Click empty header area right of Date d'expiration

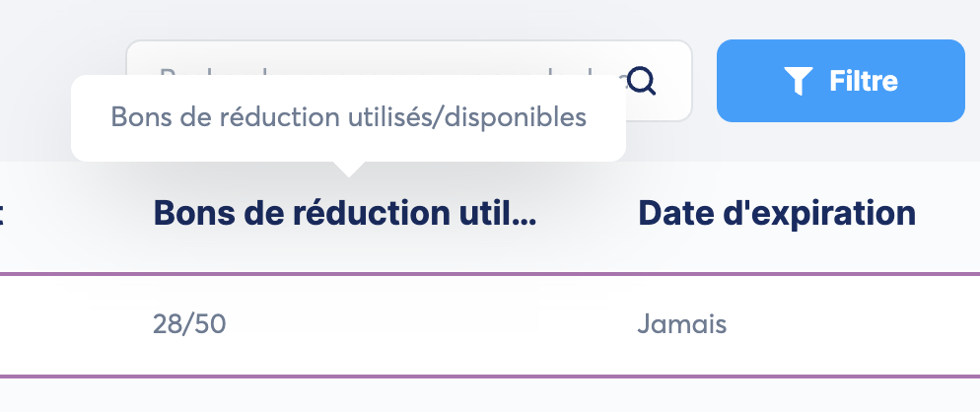(x=948, y=213)
